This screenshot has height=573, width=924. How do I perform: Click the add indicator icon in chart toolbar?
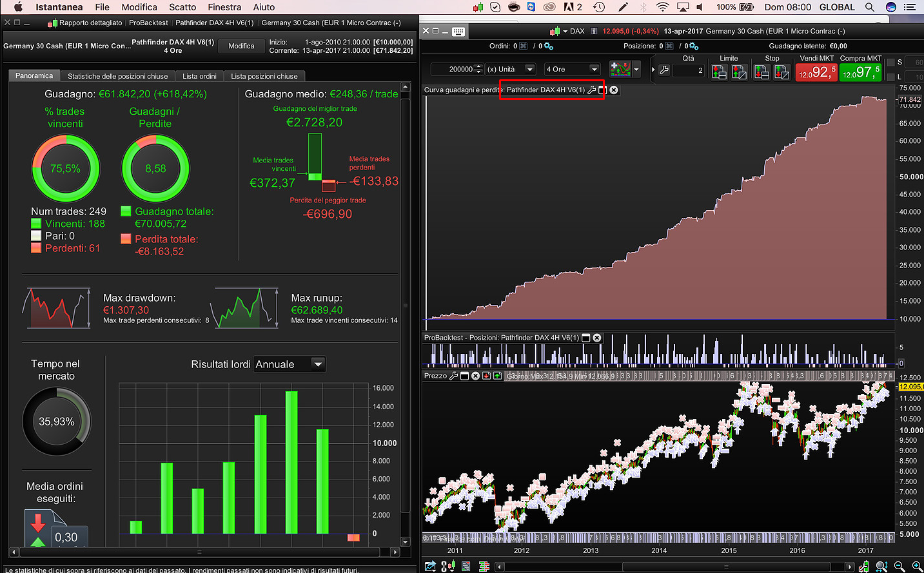point(620,69)
